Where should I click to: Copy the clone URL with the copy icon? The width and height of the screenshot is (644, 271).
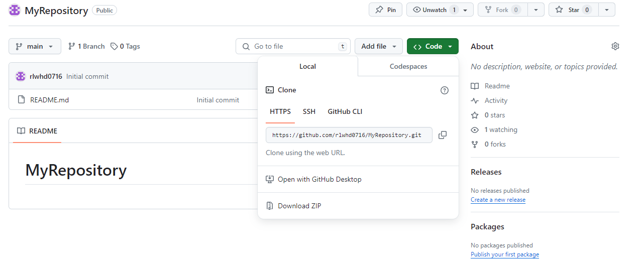[x=443, y=135]
